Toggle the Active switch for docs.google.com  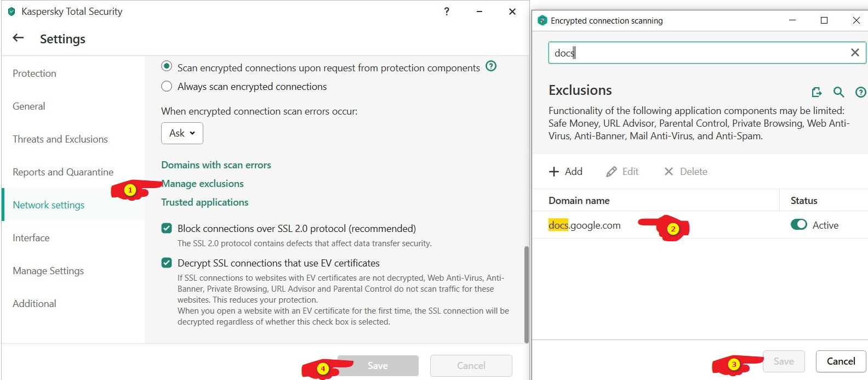pos(798,225)
